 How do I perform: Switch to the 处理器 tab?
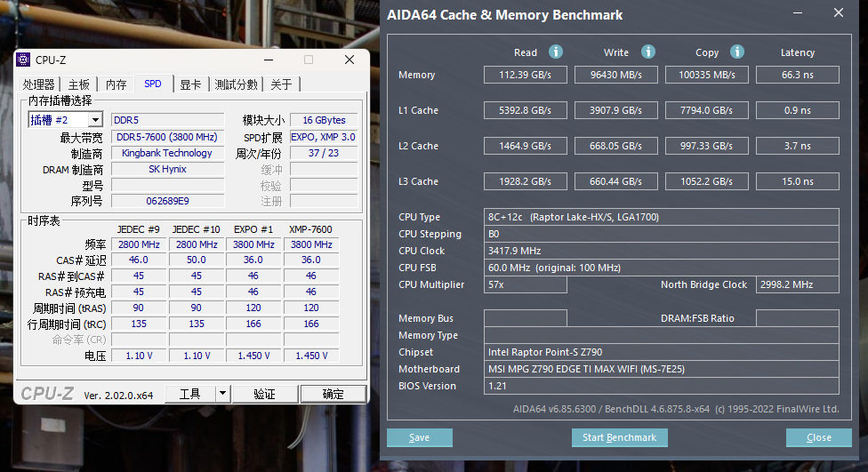[x=39, y=84]
